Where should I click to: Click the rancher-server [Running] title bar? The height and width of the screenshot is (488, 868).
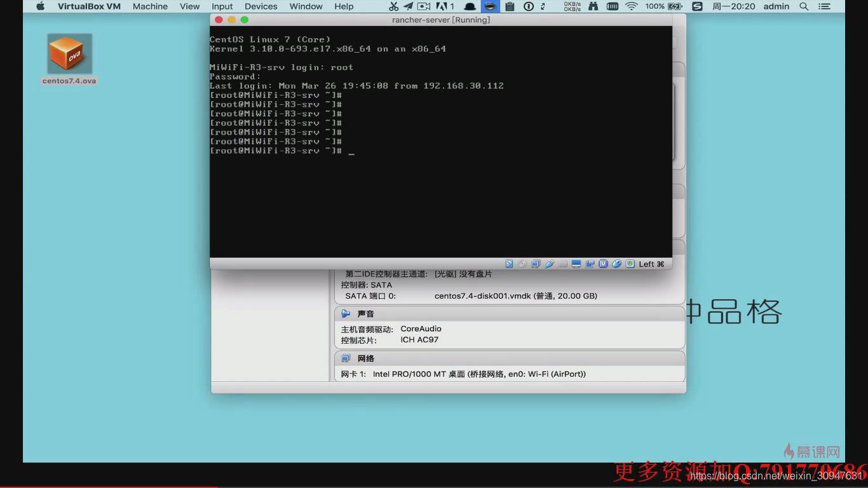441,20
